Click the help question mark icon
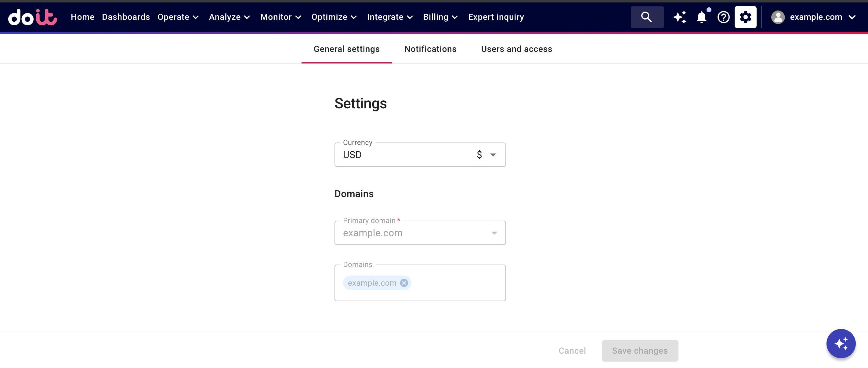This screenshot has height=368, width=868. point(723,17)
